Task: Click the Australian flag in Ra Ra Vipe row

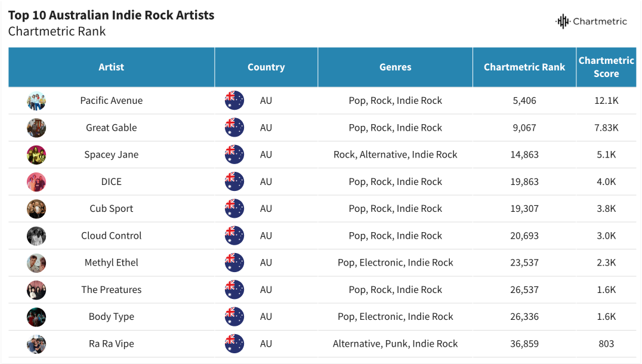Action: coord(234,344)
